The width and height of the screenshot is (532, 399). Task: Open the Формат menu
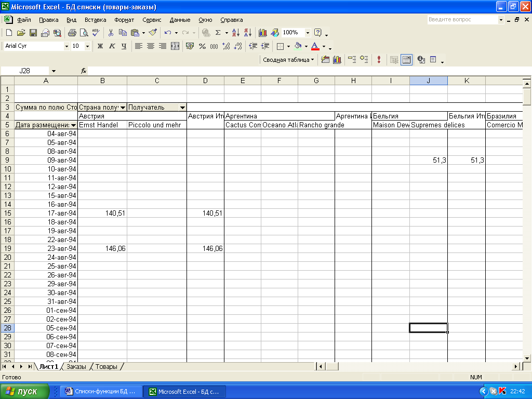coord(124,20)
